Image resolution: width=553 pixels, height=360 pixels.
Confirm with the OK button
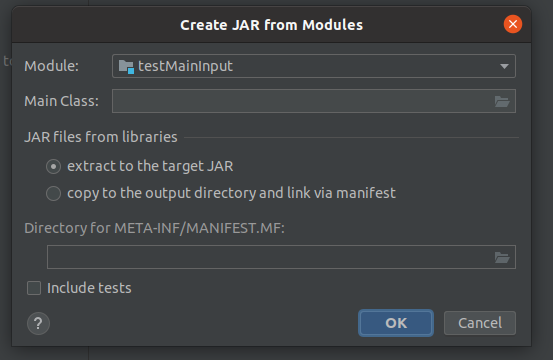click(396, 323)
